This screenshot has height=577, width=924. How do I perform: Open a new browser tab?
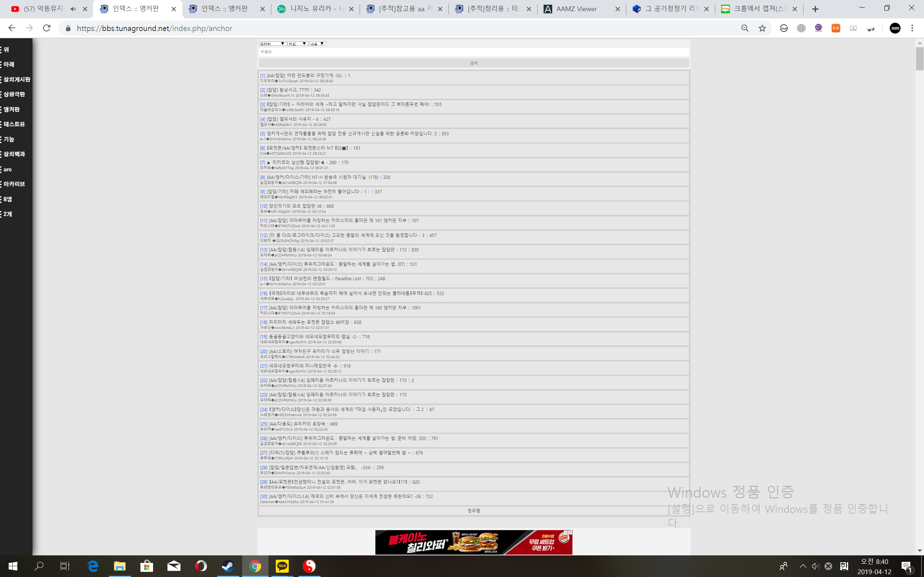(x=815, y=9)
